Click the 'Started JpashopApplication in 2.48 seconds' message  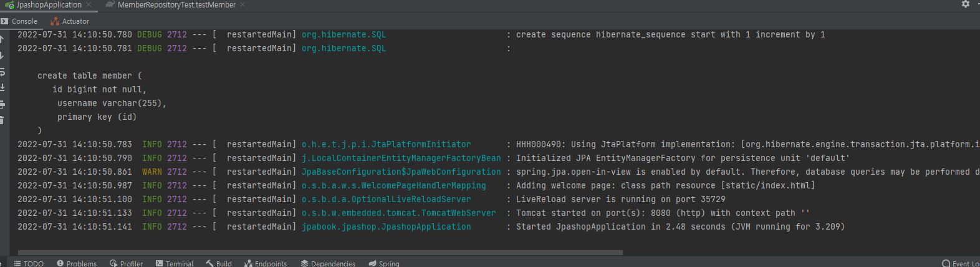[681, 226]
